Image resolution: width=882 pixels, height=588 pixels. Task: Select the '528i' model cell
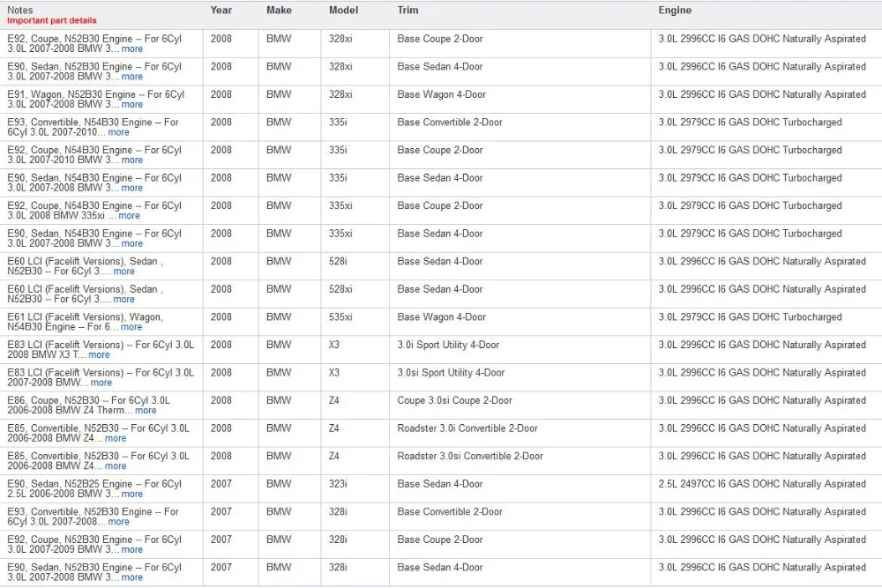coord(338,262)
